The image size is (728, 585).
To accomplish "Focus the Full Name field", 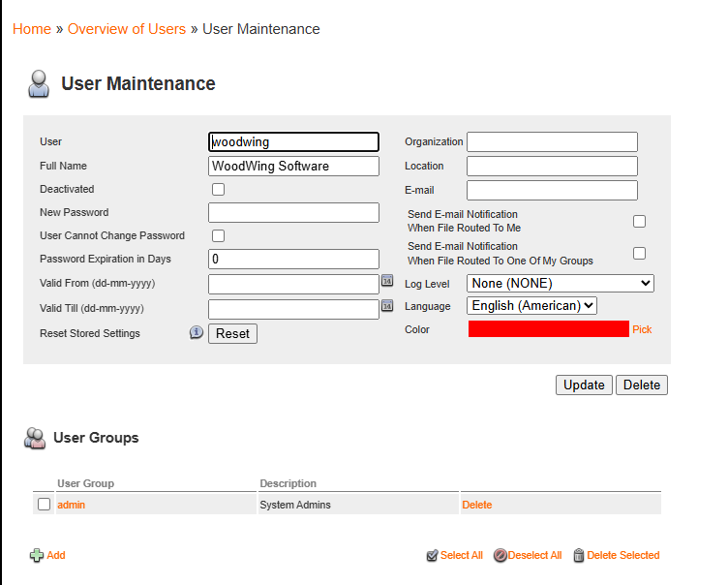I will coord(294,166).
